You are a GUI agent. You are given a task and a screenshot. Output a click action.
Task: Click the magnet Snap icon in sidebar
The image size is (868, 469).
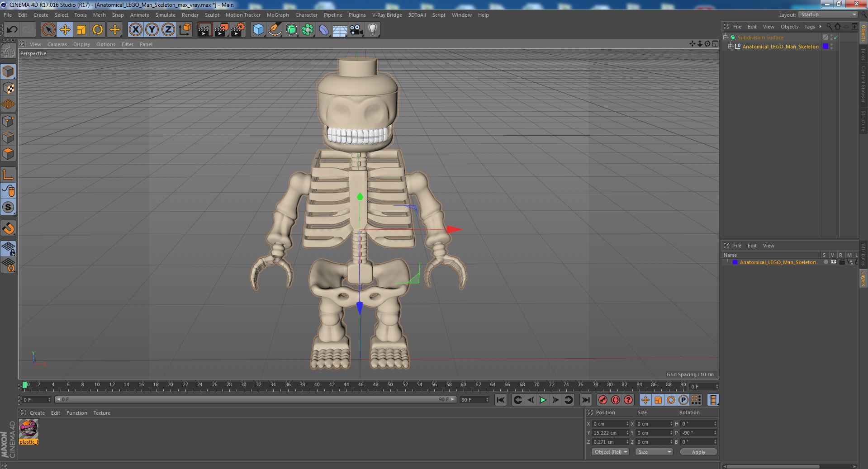point(8,228)
